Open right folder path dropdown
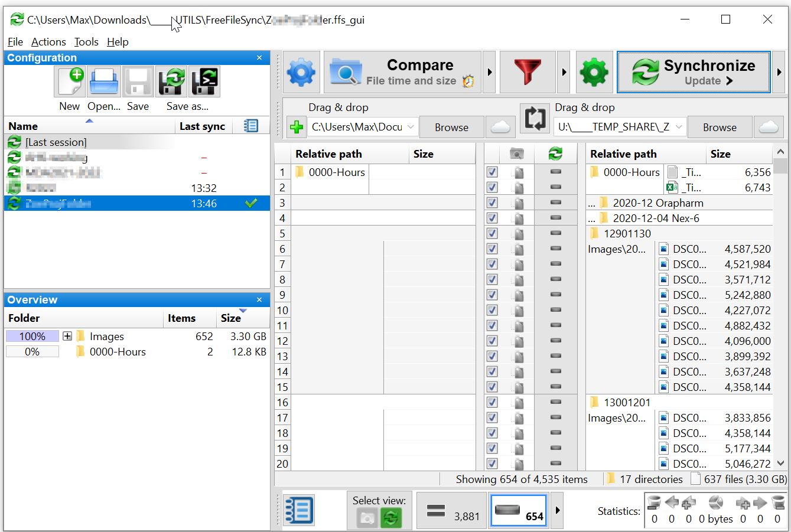This screenshot has width=791, height=532. [x=679, y=127]
